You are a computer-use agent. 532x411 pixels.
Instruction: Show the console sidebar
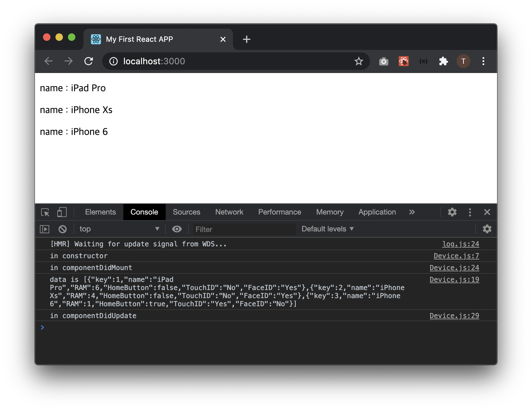tap(45, 229)
